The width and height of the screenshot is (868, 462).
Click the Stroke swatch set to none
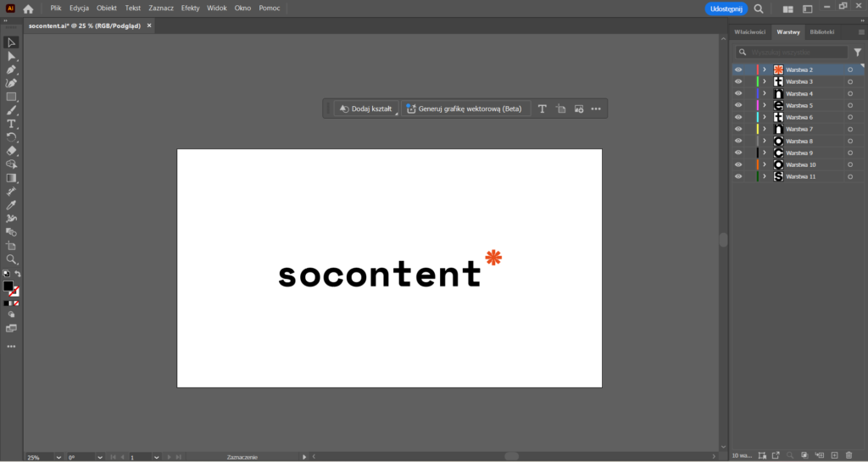tap(15, 292)
